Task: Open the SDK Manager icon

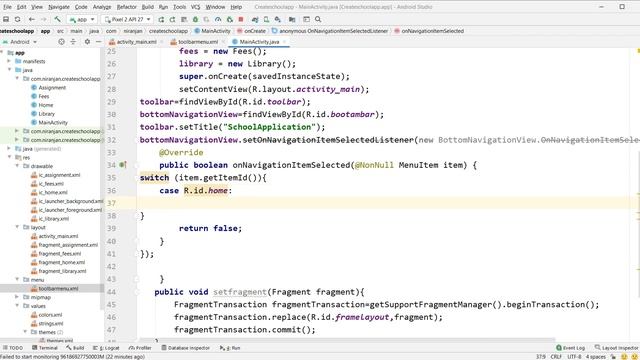Action: tap(278, 19)
